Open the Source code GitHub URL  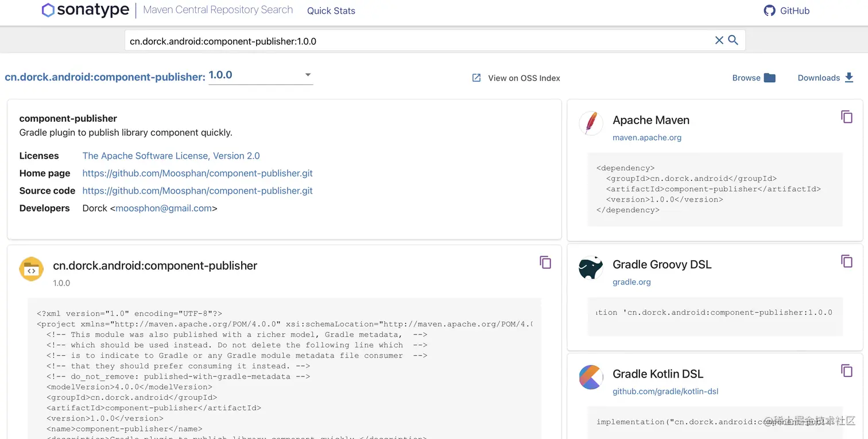click(x=197, y=191)
